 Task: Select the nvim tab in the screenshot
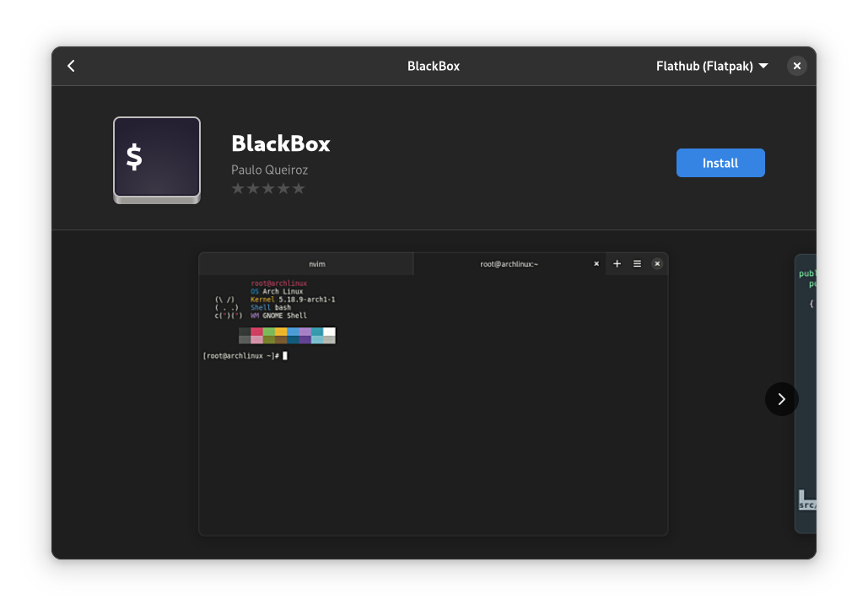(x=316, y=263)
